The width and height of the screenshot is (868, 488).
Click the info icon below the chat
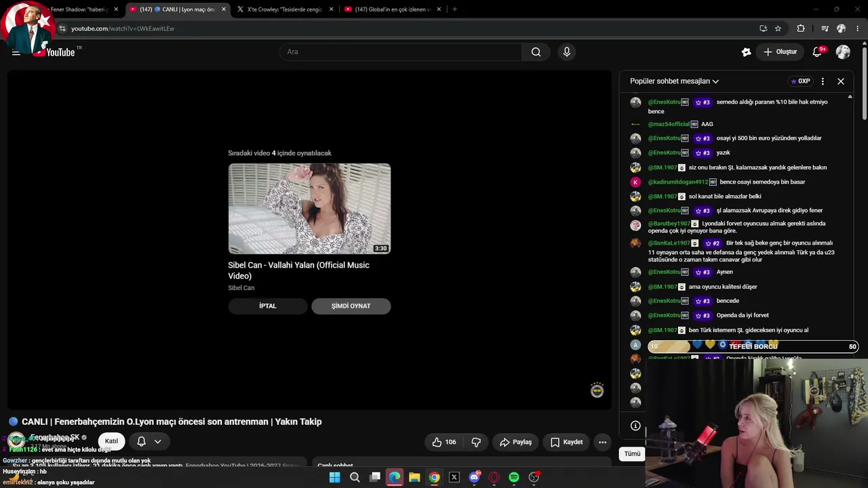tap(635, 426)
